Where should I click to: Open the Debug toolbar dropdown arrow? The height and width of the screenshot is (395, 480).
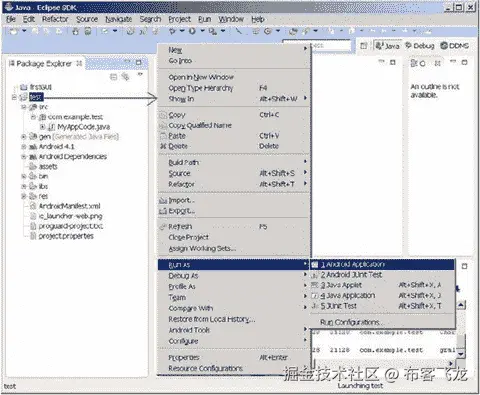click(182, 31)
